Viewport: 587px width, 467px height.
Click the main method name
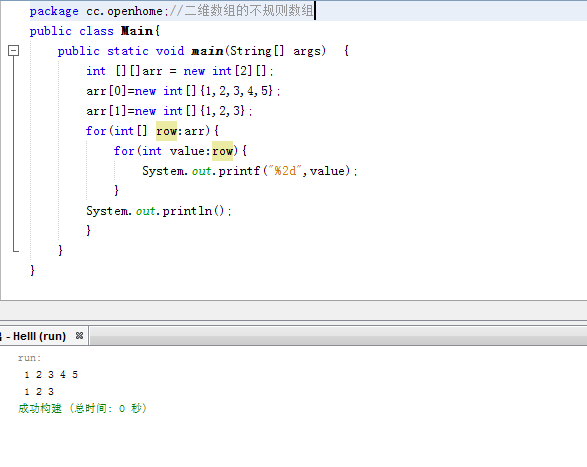(x=207, y=51)
